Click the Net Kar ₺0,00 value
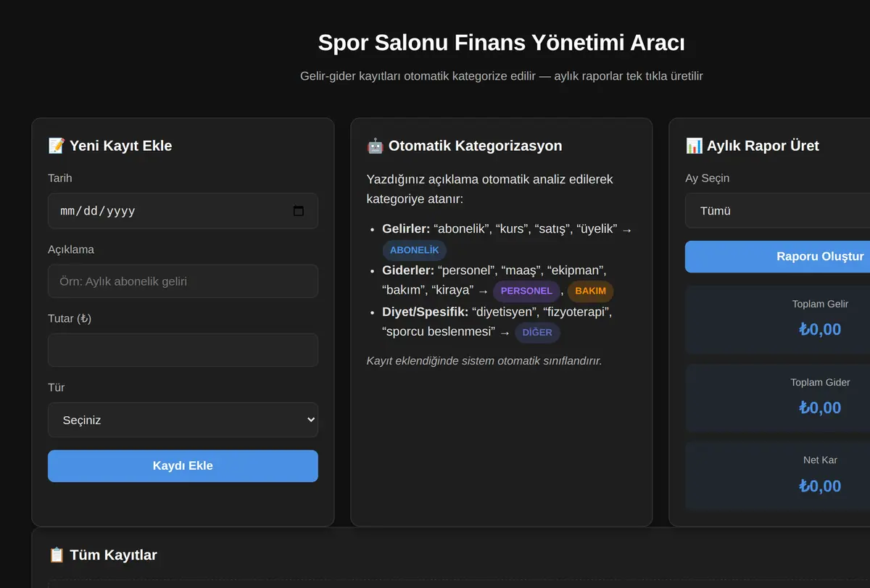Image resolution: width=870 pixels, height=588 pixels. 820,486
